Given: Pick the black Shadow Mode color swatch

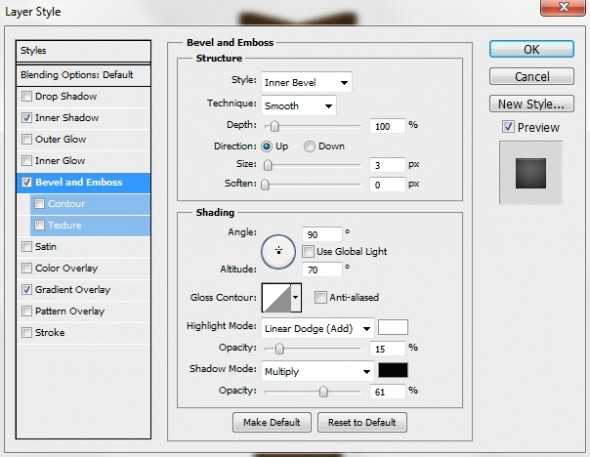Looking at the screenshot, I should (393, 370).
